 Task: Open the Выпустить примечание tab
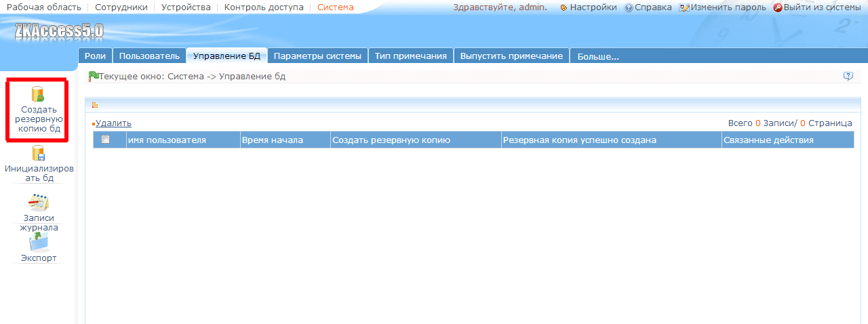pyautogui.click(x=511, y=56)
